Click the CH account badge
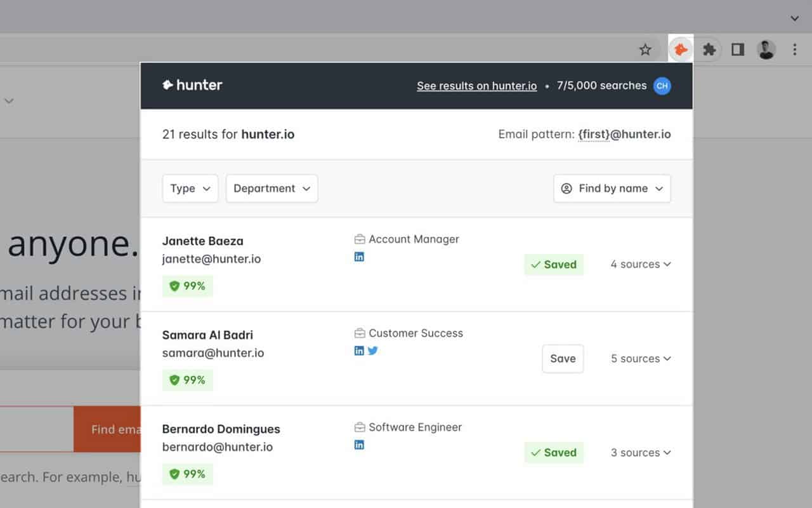The width and height of the screenshot is (812, 508). point(662,86)
